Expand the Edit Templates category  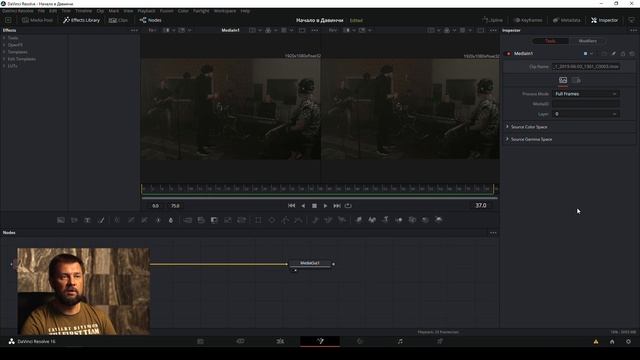(x=4, y=59)
